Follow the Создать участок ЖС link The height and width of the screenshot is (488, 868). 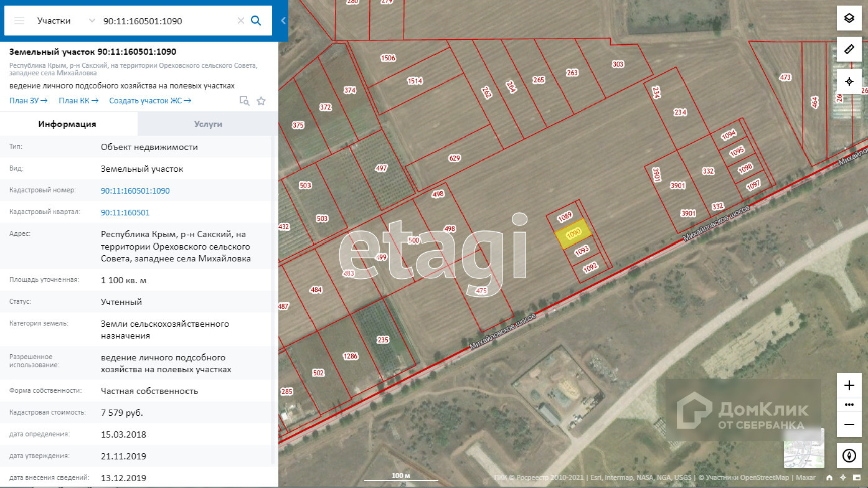pyautogui.click(x=150, y=101)
